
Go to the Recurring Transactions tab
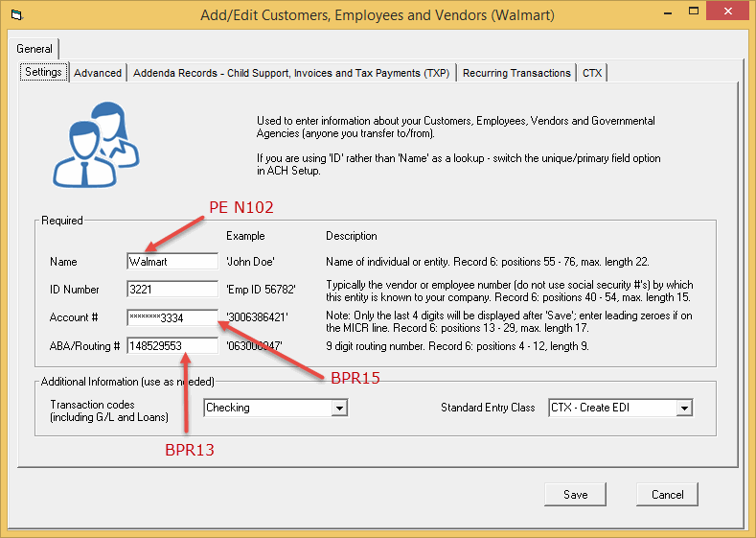(x=516, y=73)
